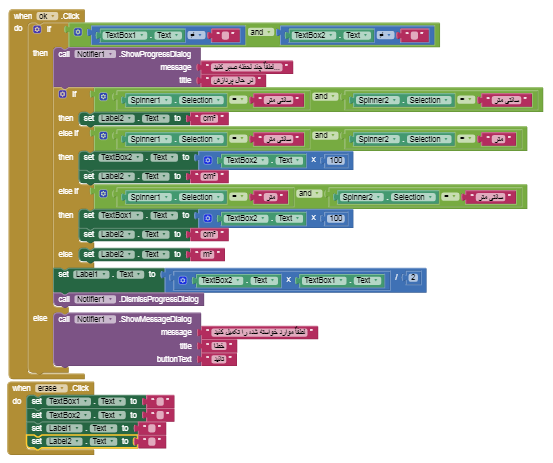This screenshot has width=553, height=463.
Task: Select the number 2 divisor block
Action: coord(413,278)
